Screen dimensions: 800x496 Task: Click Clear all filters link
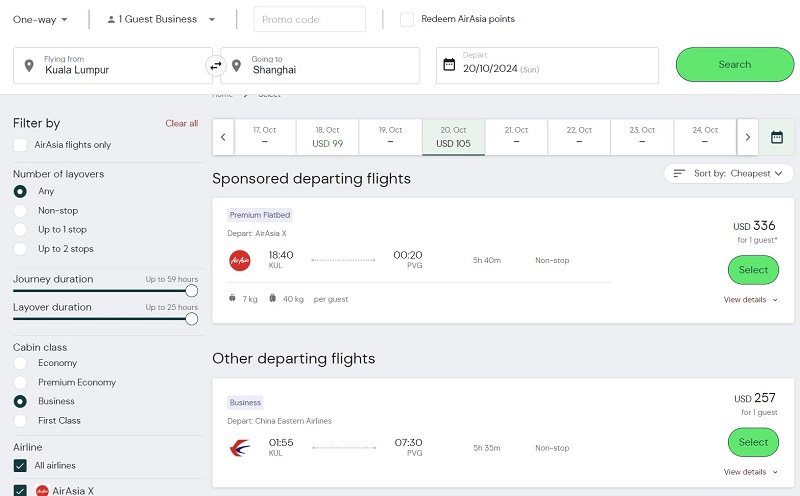182,123
